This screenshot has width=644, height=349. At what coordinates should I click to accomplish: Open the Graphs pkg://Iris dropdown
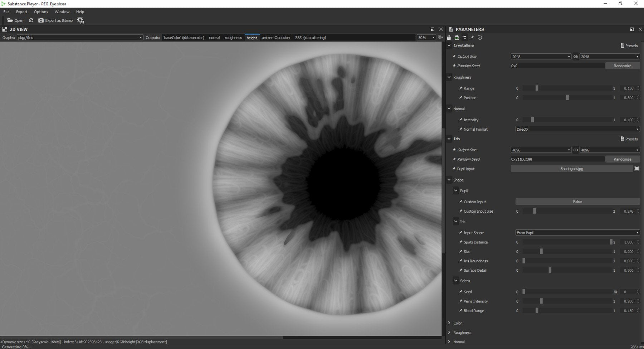(x=80, y=38)
